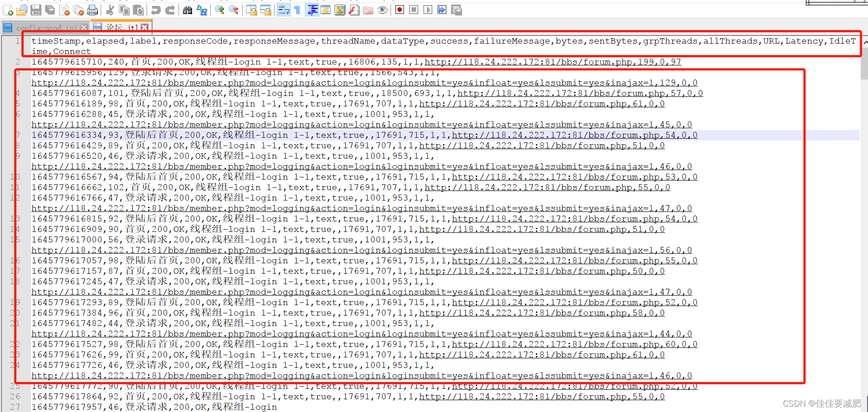Save the current file via floppy icon
This screenshot has width=868, height=412.
click(36, 10)
